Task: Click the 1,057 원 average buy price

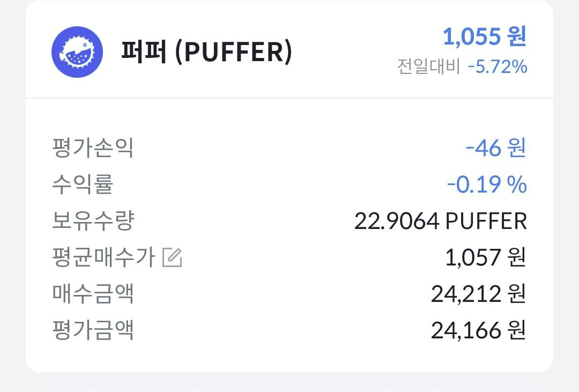Action: pyautogui.click(x=486, y=257)
